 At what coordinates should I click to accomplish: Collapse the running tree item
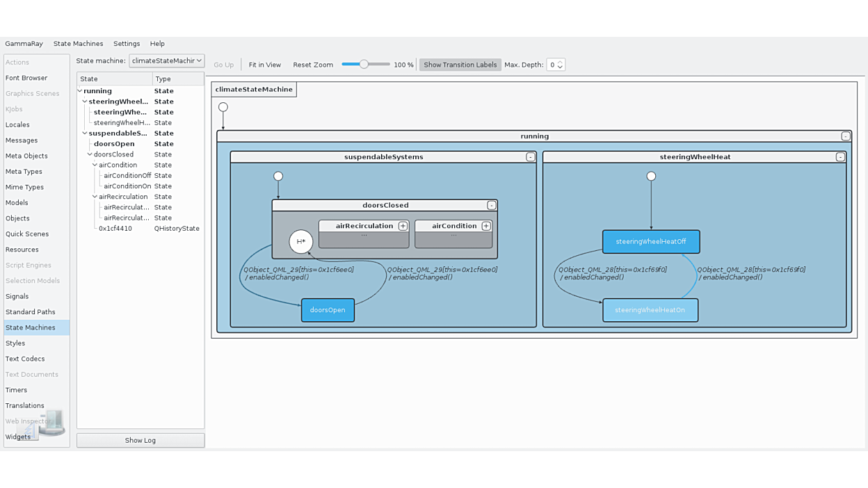coord(80,91)
